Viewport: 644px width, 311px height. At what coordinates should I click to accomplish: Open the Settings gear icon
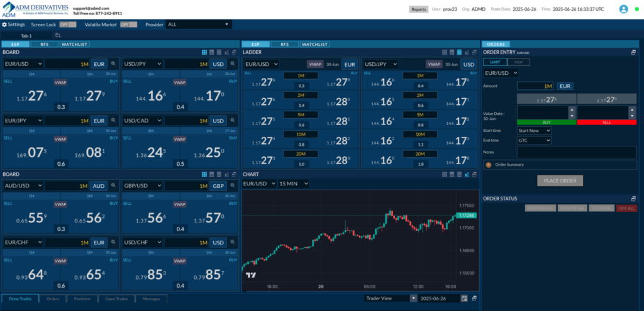coord(4,25)
